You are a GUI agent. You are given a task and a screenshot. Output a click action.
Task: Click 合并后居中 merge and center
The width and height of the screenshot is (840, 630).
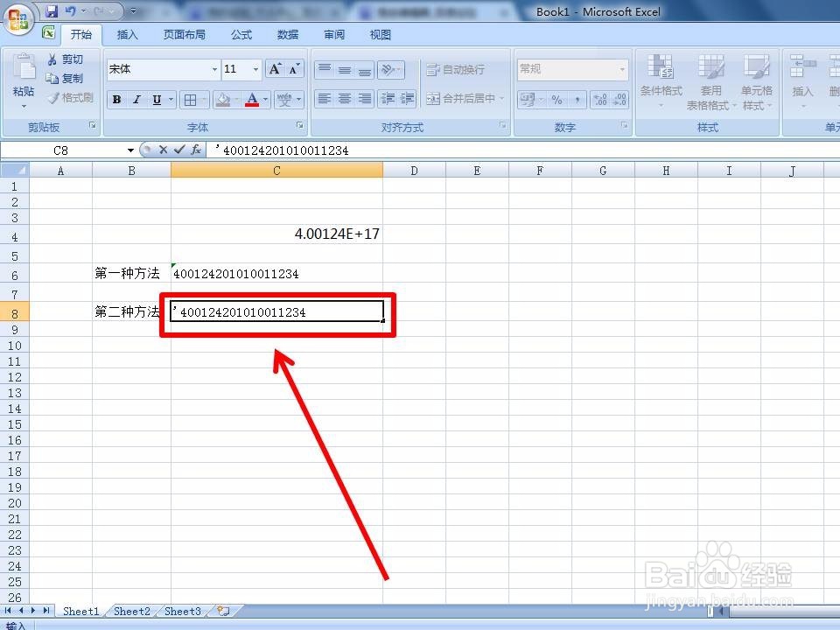[461, 99]
